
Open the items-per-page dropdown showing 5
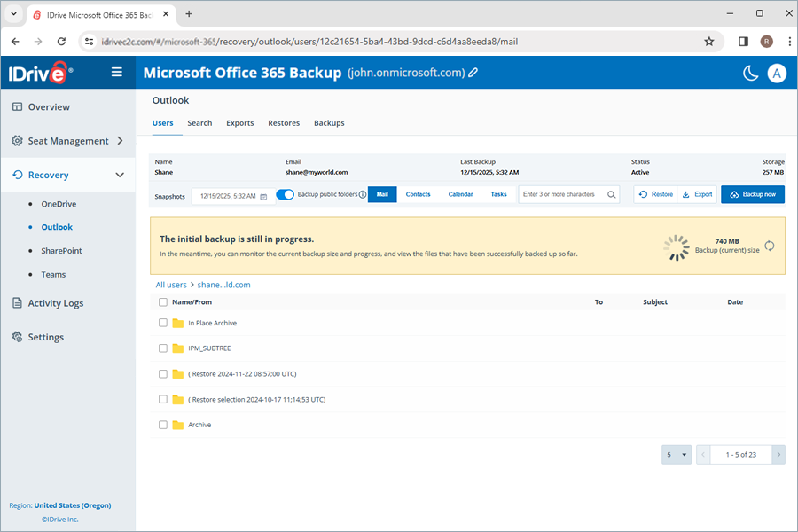[x=676, y=454]
